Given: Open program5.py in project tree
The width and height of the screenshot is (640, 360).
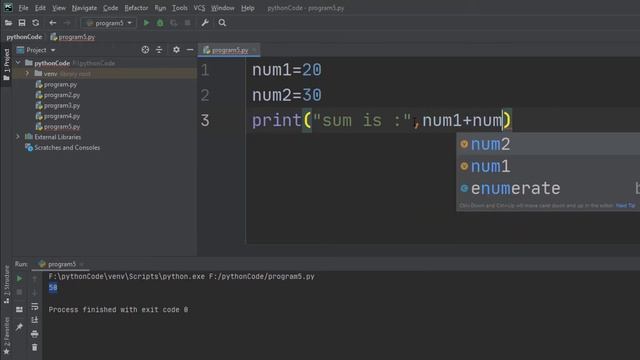Looking at the screenshot, I should click(x=58, y=127).
